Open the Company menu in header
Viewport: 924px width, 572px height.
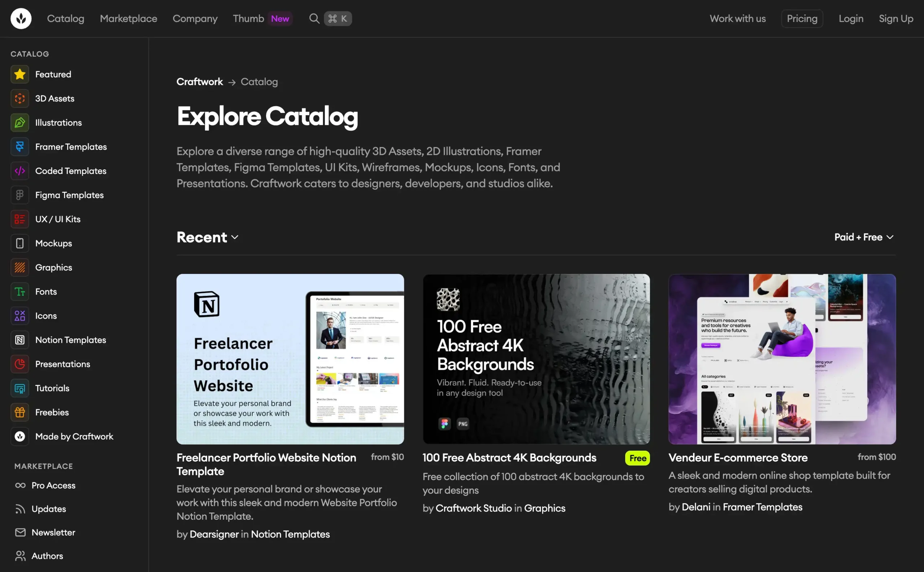click(195, 18)
